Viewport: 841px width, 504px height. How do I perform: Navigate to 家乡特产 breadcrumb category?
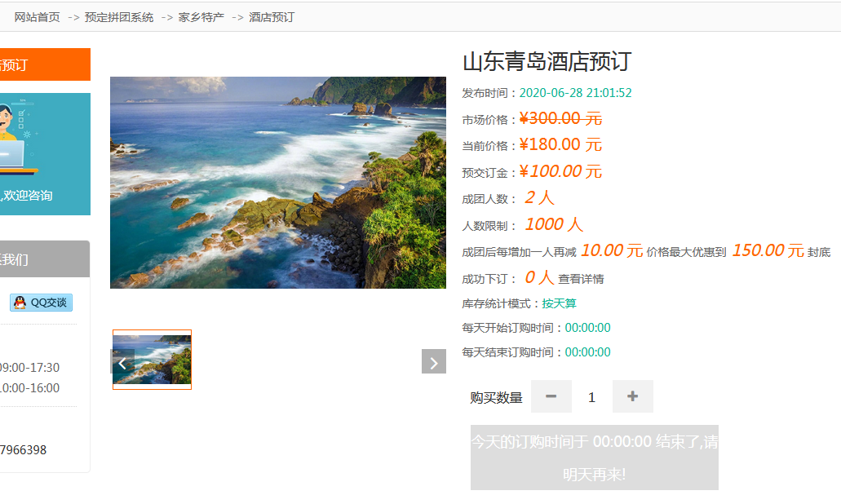[x=201, y=17]
